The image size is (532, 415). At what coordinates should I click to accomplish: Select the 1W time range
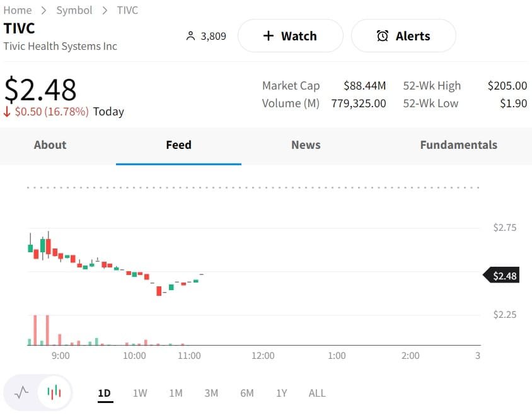click(x=140, y=393)
